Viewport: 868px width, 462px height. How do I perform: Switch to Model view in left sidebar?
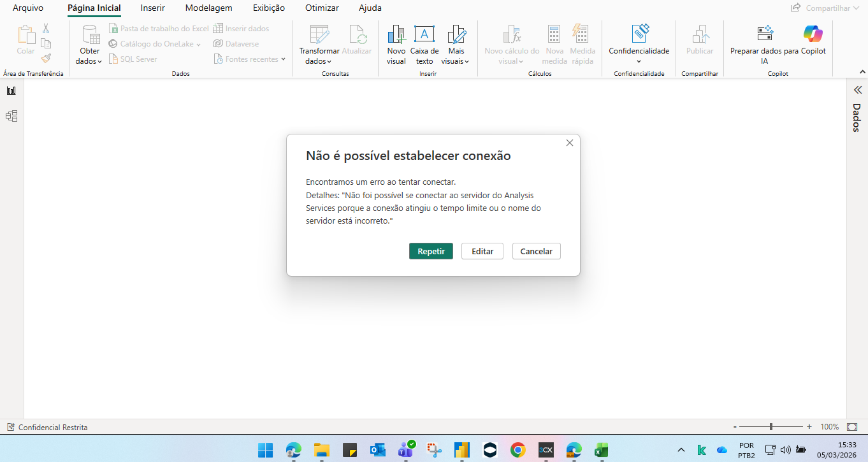[11, 115]
